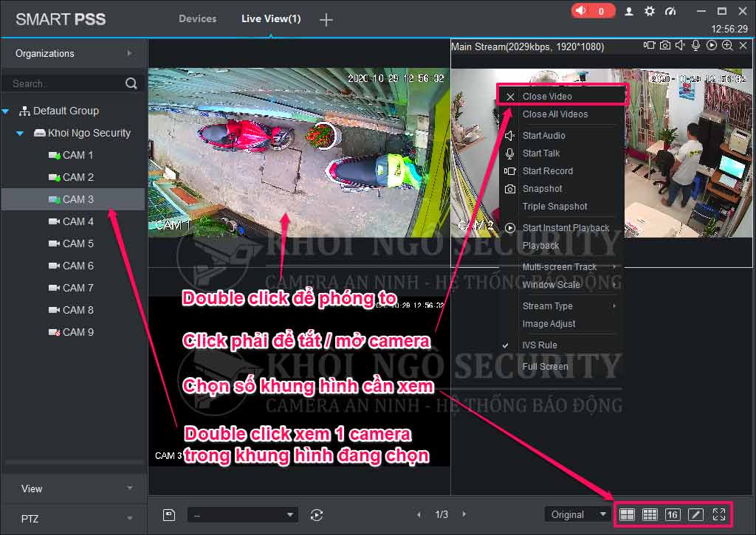This screenshot has width=756, height=535.
Task: Switch to the 16-split window layout
Action: tap(673, 514)
